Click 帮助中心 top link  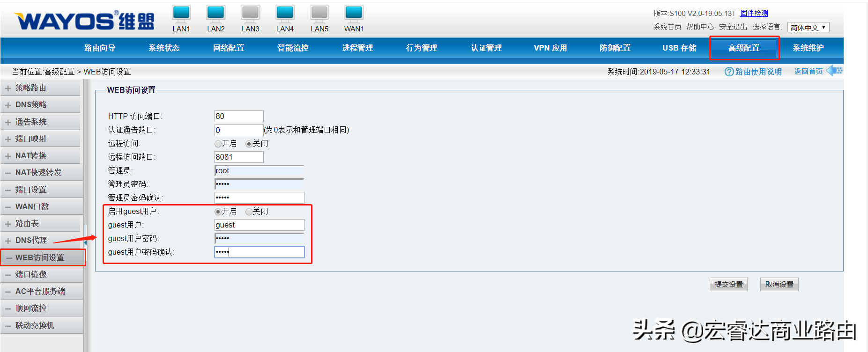[x=700, y=27]
